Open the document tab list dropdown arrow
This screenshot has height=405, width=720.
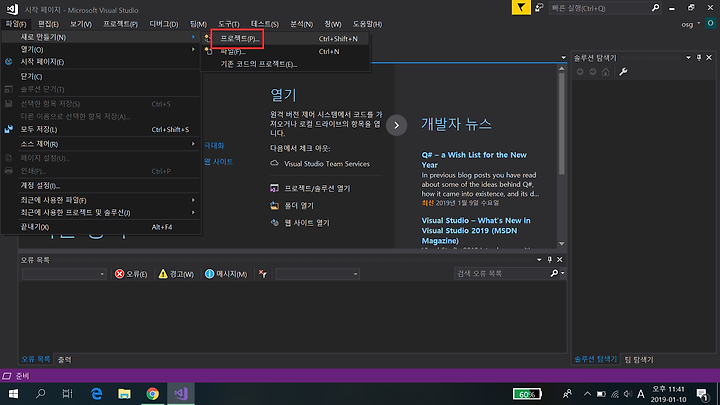click(563, 57)
